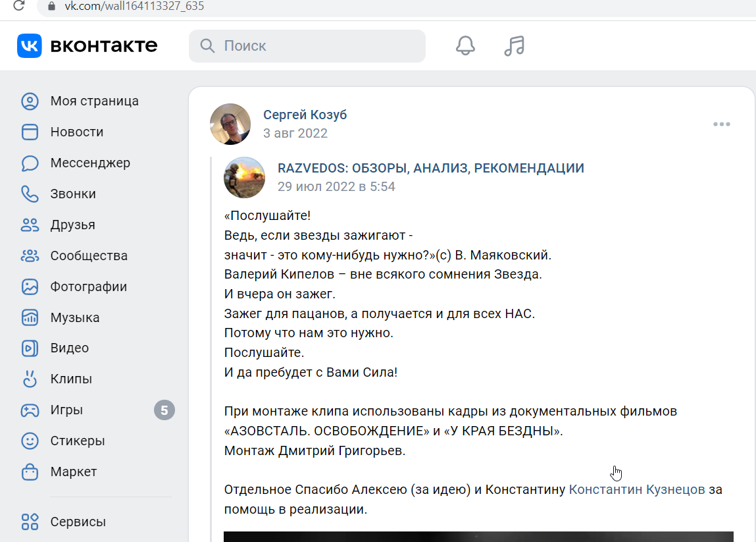Open author Сергей Козуб profile link
Viewport: 756px width, 542px height.
[x=305, y=115]
